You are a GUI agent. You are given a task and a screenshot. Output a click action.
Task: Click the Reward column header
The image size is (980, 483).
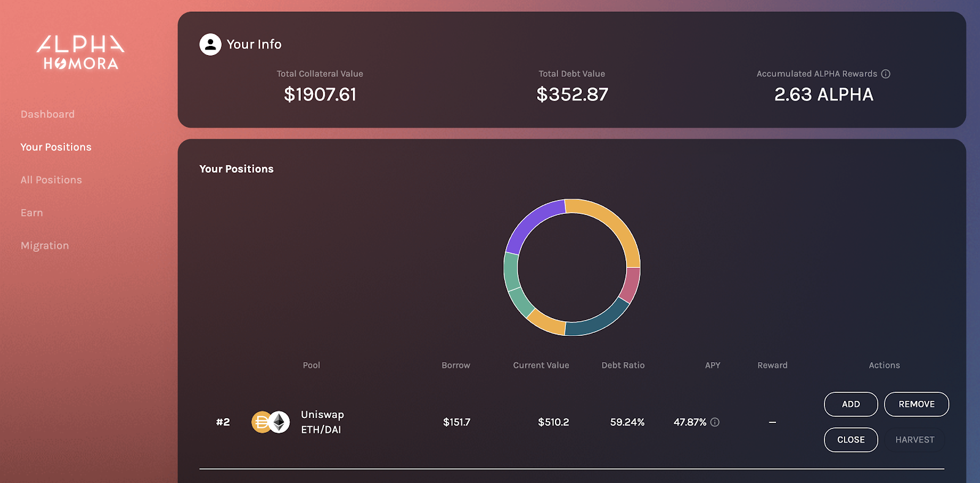coord(772,365)
